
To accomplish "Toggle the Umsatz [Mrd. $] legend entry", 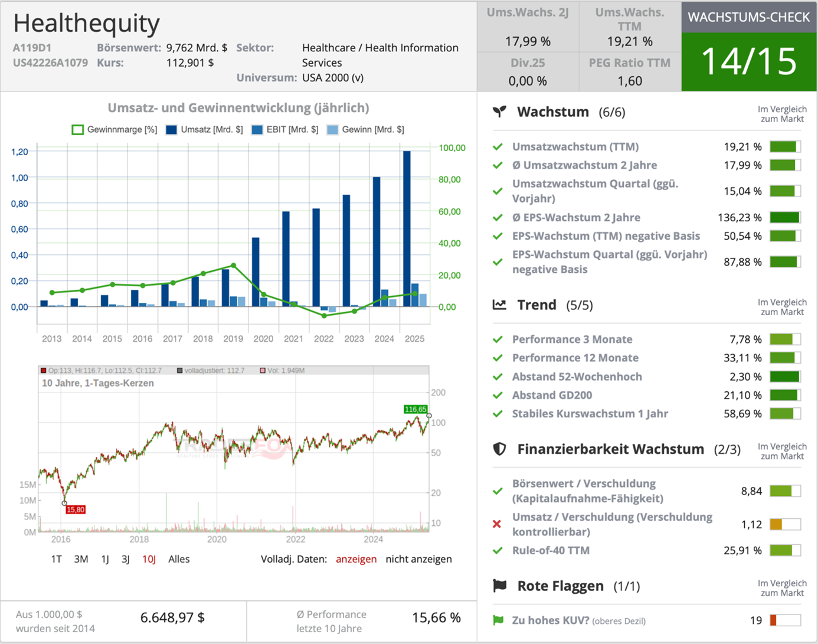I will click(x=204, y=129).
